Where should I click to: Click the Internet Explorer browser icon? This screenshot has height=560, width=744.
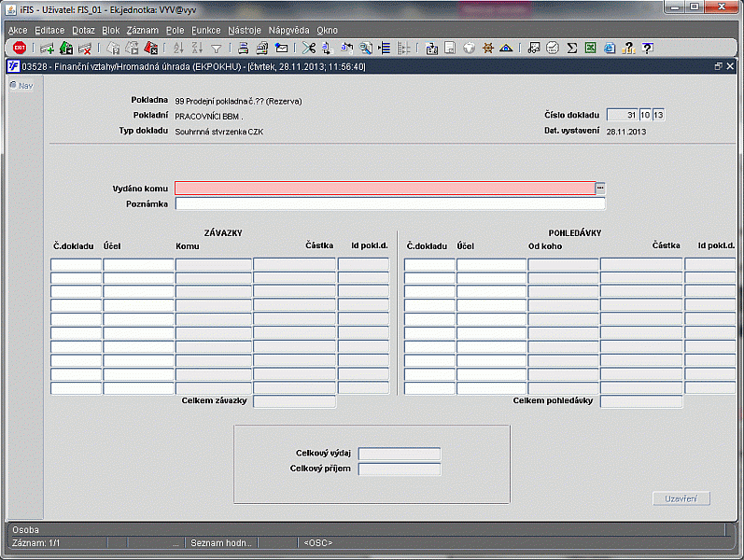point(610,48)
